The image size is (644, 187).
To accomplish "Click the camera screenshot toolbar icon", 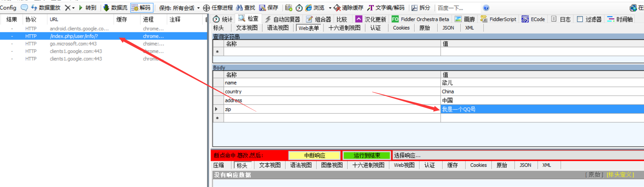I will (288, 7).
